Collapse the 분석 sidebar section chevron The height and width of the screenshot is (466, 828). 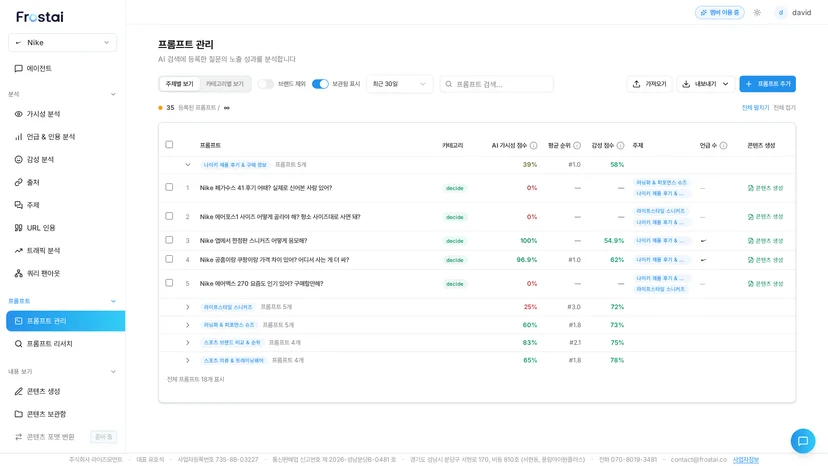pos(113,95)
